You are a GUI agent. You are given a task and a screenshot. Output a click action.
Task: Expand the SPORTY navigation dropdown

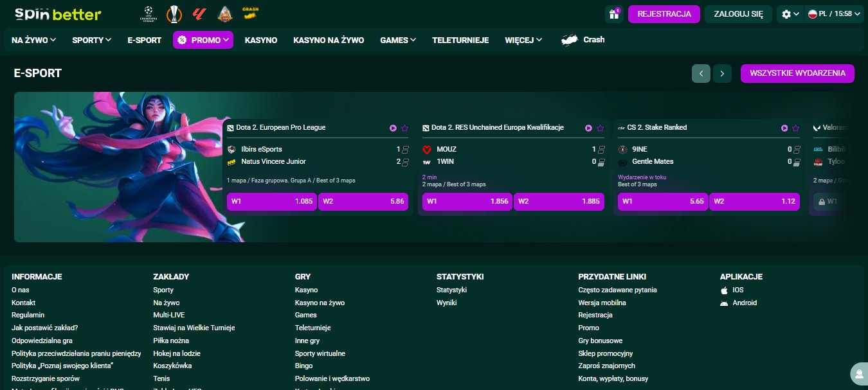[x=91, y=39]
